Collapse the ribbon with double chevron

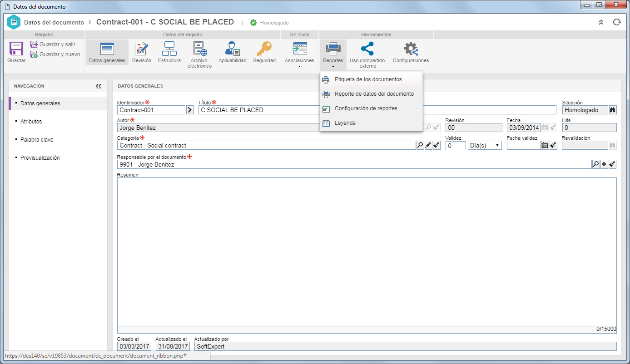point(601,22)
